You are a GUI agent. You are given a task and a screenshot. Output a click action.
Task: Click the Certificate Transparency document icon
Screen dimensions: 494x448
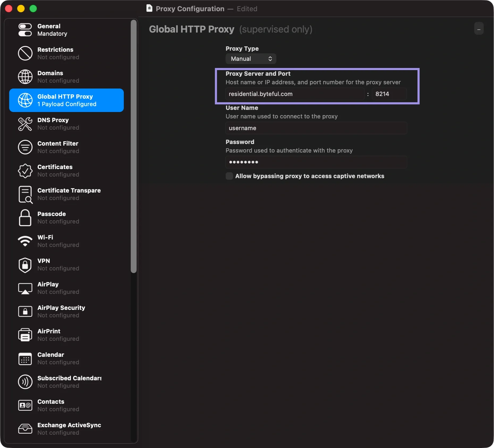point(25,194)
